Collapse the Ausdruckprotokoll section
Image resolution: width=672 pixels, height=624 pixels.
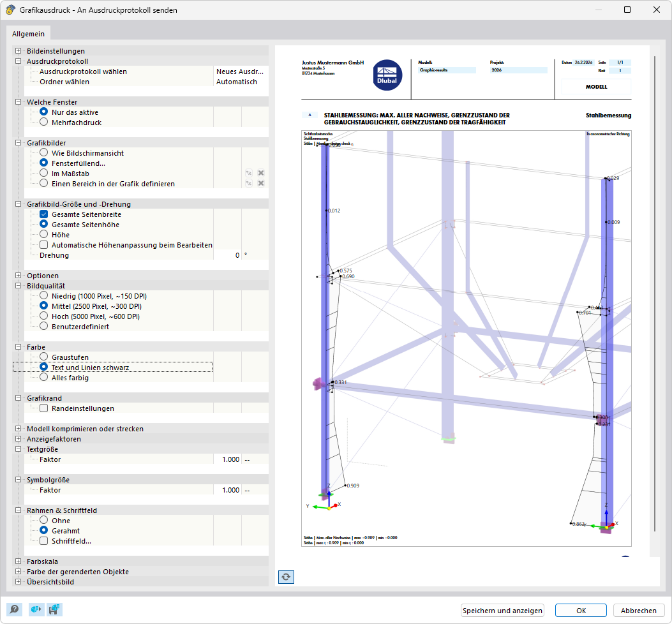click(x=18, y=61)
